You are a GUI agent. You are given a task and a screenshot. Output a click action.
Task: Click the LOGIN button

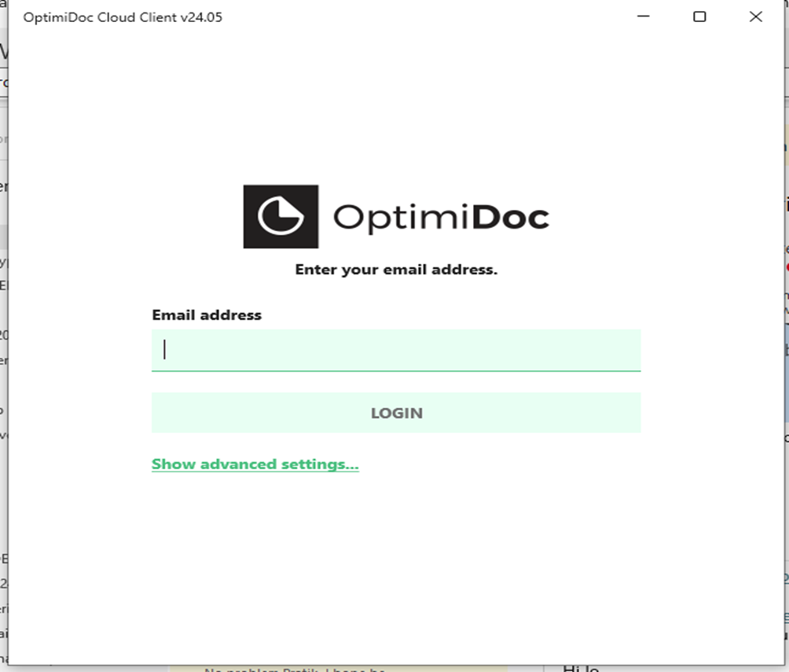tap(396, 412)
